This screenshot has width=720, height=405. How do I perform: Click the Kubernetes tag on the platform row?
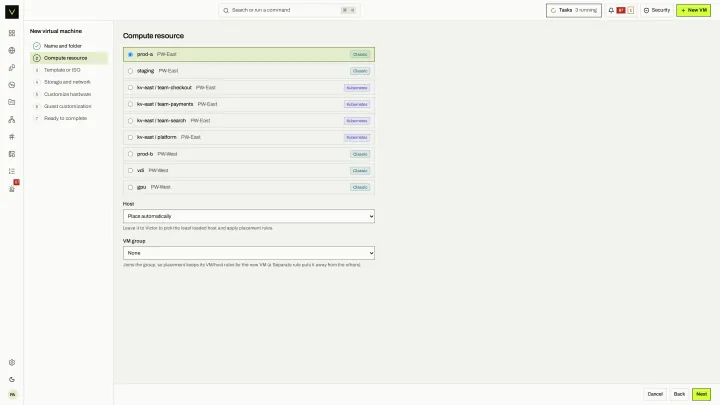pyautogui.click(x=357, y=137)
